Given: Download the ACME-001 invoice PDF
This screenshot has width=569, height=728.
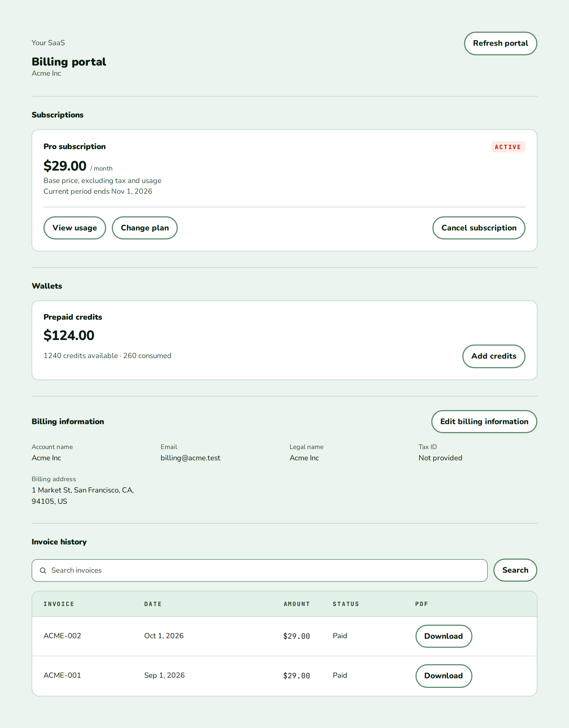Looking at the screenshot, I should (x=443, y=676).
